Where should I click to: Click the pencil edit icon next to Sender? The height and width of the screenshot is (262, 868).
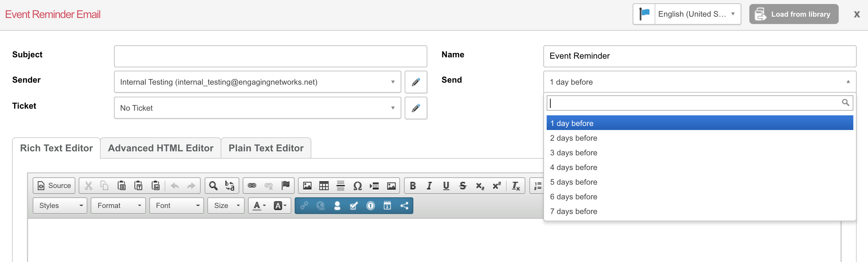click(x=415, y=82)
